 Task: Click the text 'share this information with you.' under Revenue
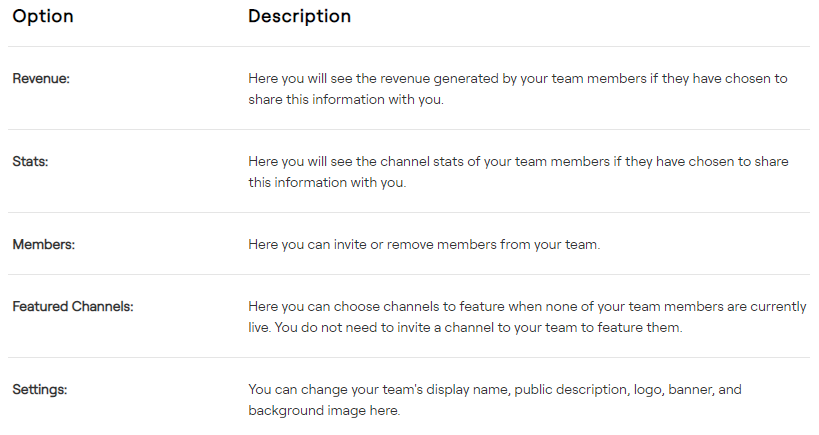click(x=345, y=100)
